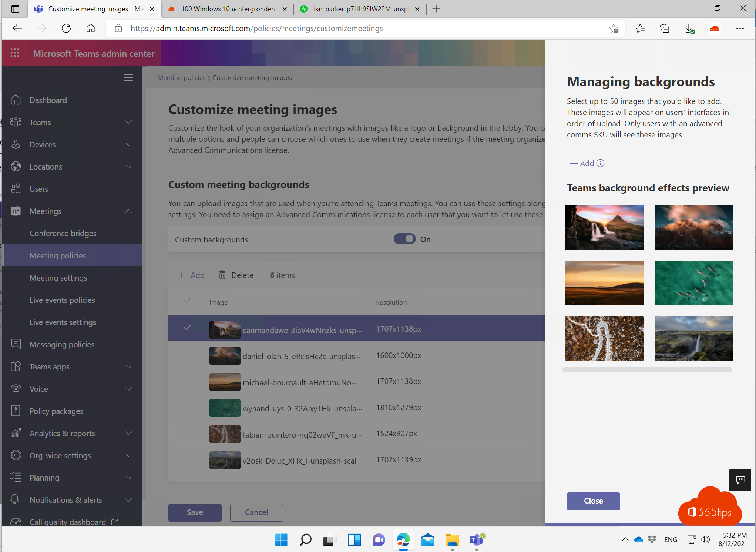Open Live events policies menu item
This screenshot has width=756, height=552.
[63, 300]
